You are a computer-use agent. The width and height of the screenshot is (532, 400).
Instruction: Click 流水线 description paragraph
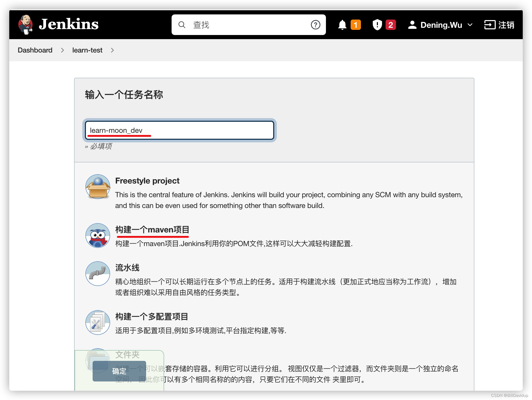pos(286,287)
